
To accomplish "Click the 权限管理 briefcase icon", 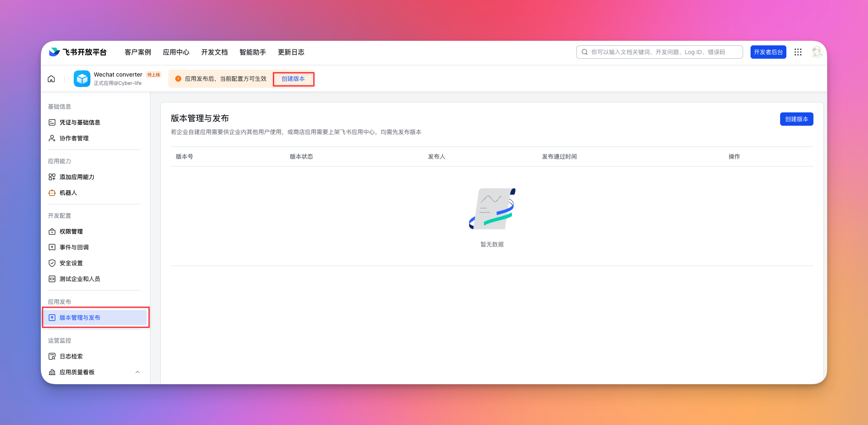I will pyautogui.click(x=52, y=231).
